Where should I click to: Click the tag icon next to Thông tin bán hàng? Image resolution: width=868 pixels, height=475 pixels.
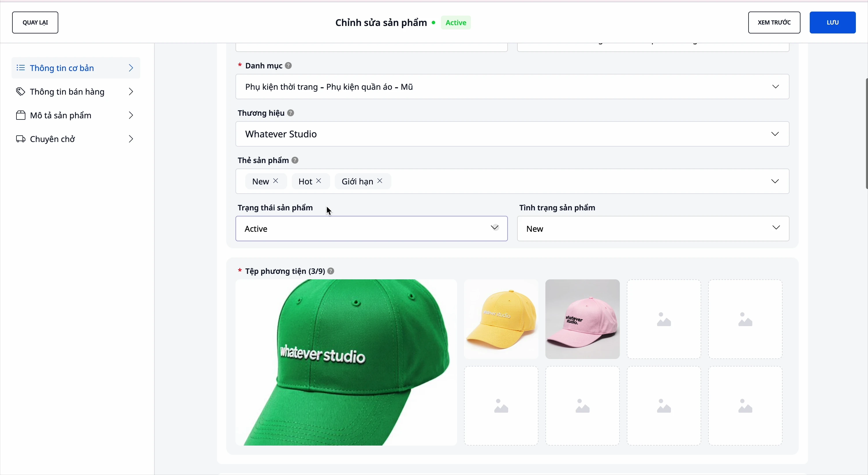20,92
